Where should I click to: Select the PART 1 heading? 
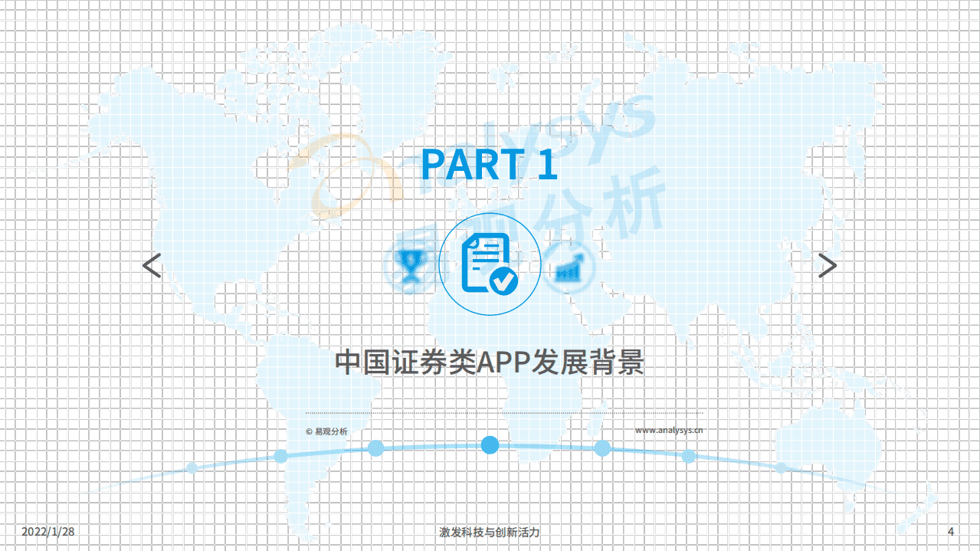click(490, 166)
